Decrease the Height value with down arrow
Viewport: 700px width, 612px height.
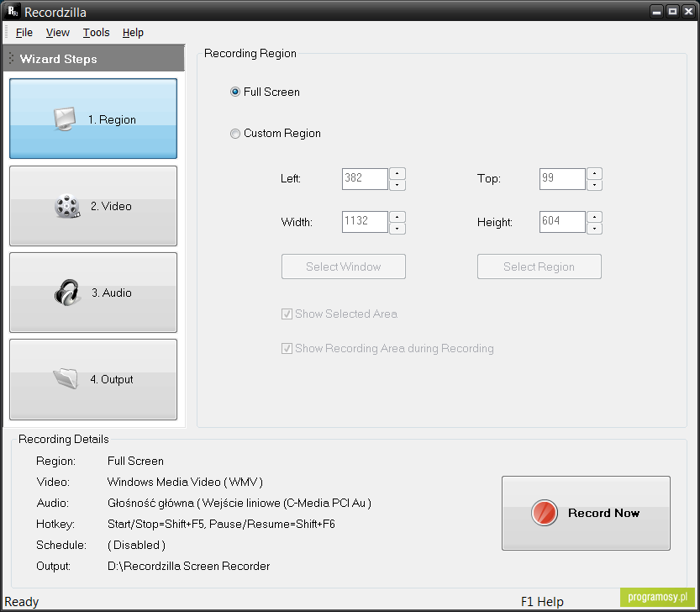(x=594, y=229)
